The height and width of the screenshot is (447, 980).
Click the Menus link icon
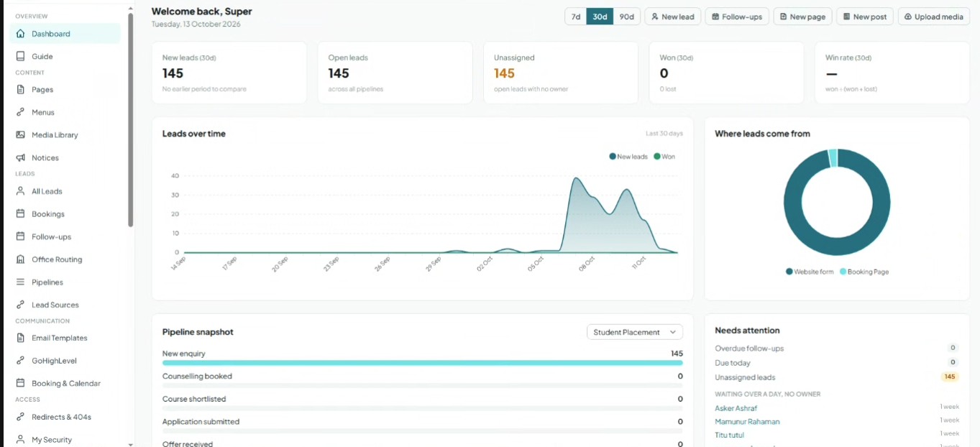(20, 112)
